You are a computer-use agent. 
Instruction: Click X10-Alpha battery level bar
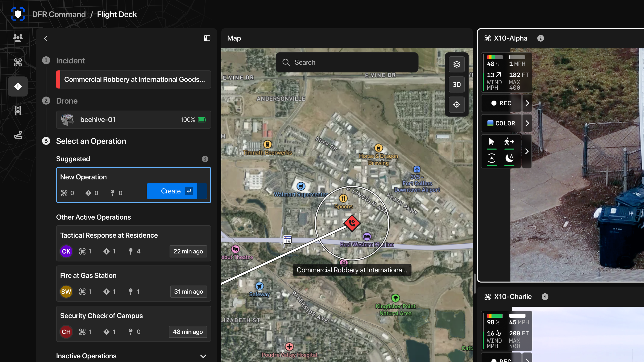click(x=495, y=57)
